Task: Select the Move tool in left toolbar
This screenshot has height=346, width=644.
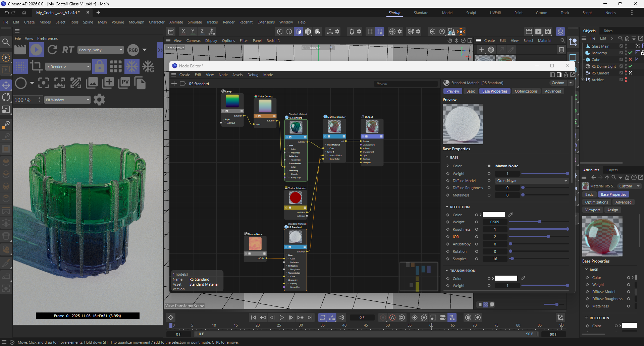Action: point(6,85)
